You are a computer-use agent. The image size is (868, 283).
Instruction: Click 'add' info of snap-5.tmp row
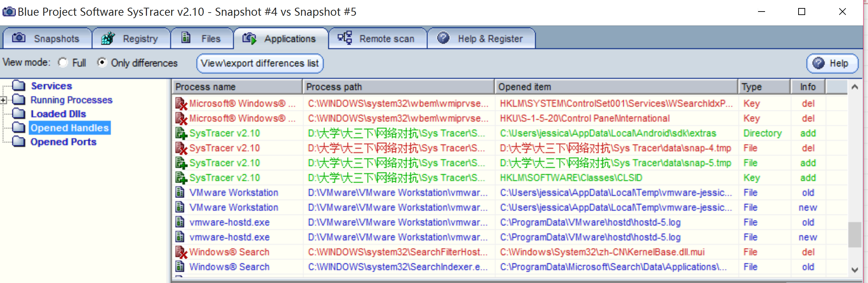[808, 163]
